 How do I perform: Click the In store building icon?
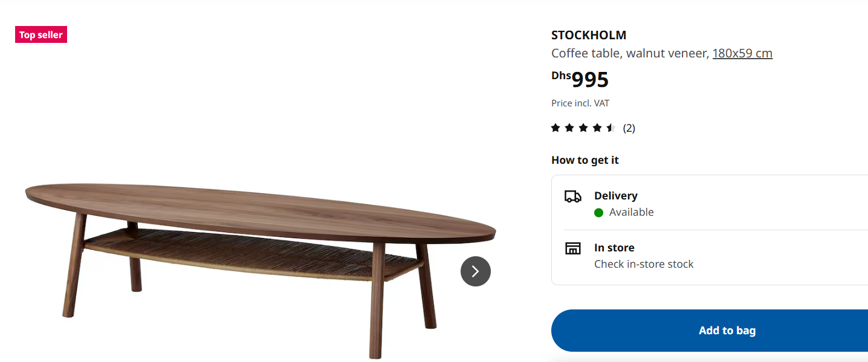coord(574,248)
